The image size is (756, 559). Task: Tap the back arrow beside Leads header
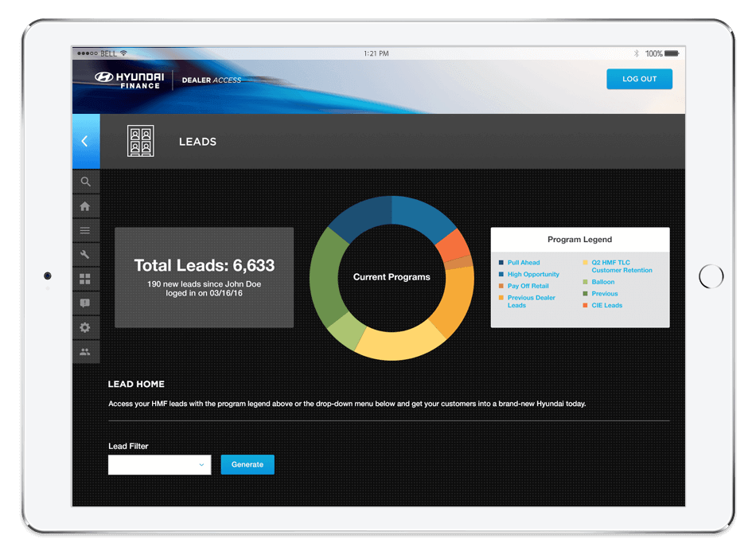click(x=85, y=142)
